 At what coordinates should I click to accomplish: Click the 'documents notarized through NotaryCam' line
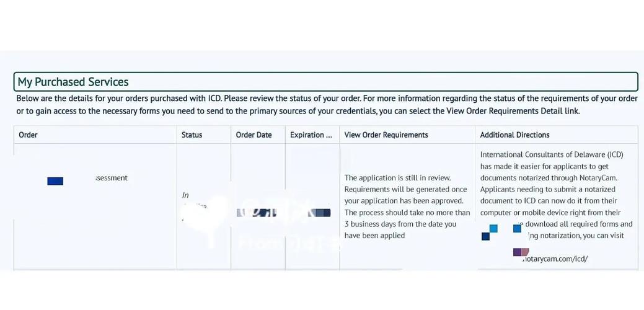(549, 178)
